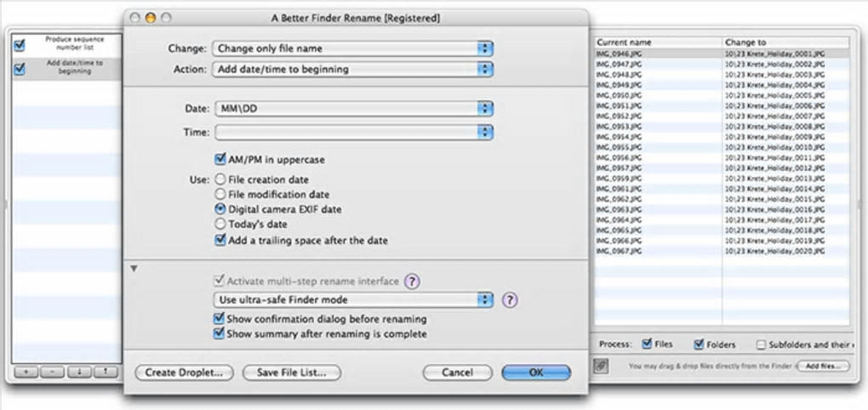Viewport: 868px width, 410px height.
Task: Move the selected step down with the arrow
Action: 78,373
